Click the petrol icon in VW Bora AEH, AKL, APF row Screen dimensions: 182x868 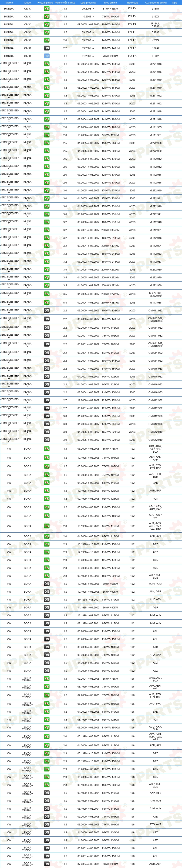tap(47, 458)
